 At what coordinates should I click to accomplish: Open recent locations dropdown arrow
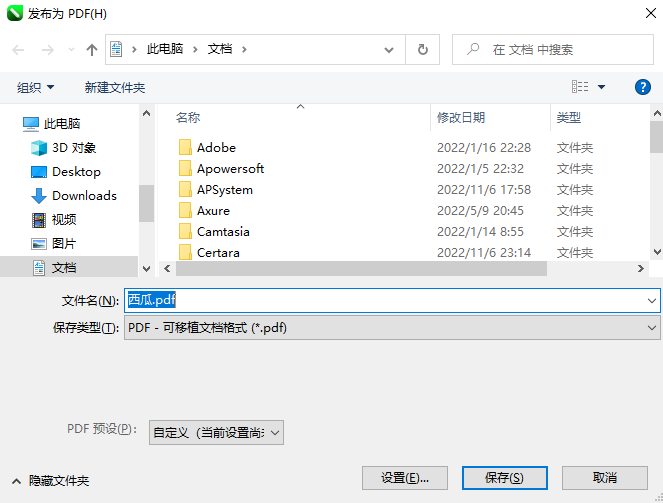pyautogui.click(x=71, y=50)
